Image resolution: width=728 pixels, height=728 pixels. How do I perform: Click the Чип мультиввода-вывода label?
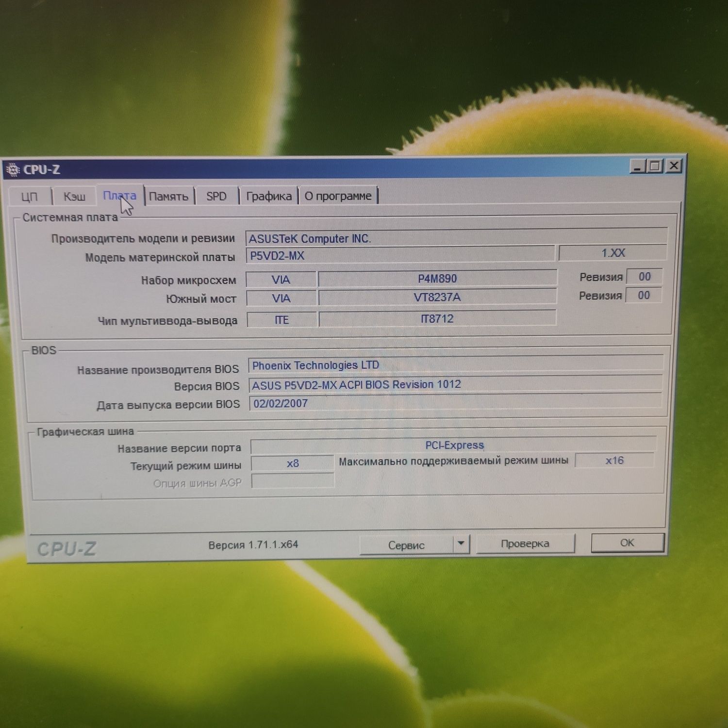coord(167,321)
